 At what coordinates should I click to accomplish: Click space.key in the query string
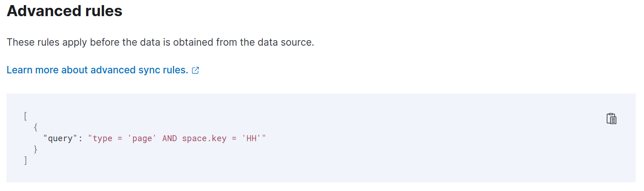pyautogui.click(x=204, y=138)
